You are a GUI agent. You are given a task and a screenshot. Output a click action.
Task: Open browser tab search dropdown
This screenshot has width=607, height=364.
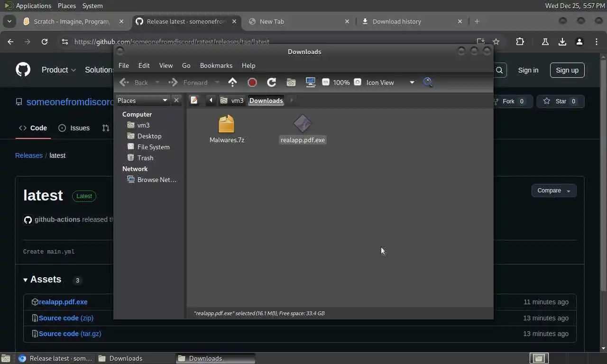coord(9,21)
